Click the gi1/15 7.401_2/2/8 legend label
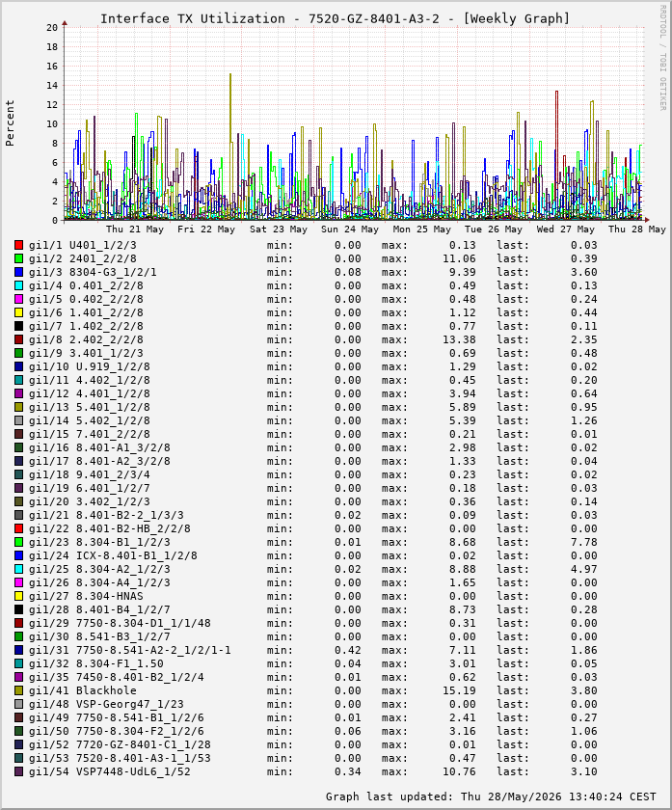The width and height of the screenshot is (672, 810). click(x=90, y=434)
